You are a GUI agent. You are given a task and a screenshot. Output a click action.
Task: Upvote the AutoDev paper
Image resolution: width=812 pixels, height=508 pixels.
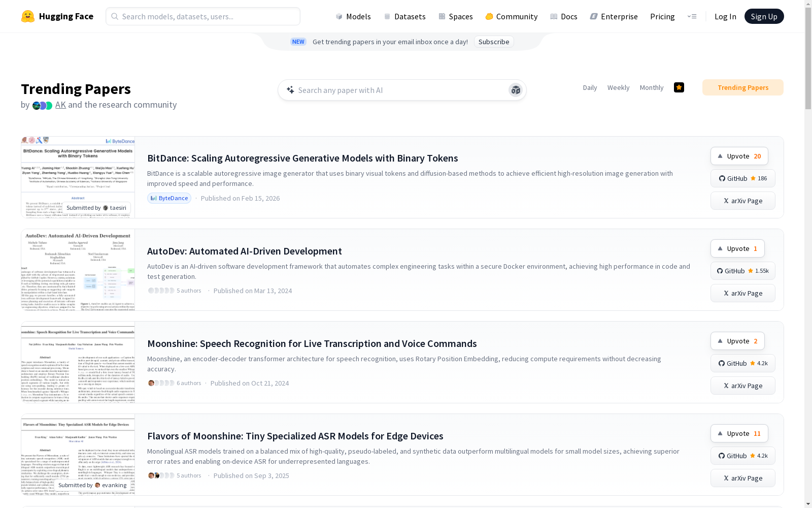pos(737,248)
